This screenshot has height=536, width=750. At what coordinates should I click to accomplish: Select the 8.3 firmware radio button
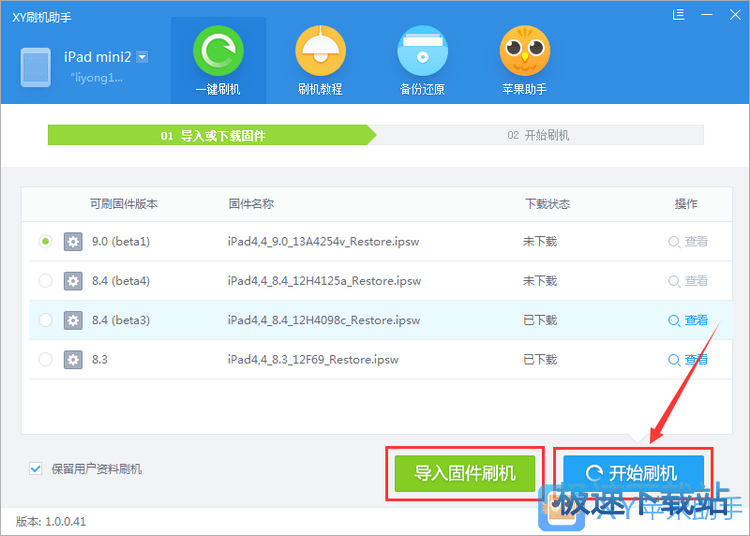[45, 359]
